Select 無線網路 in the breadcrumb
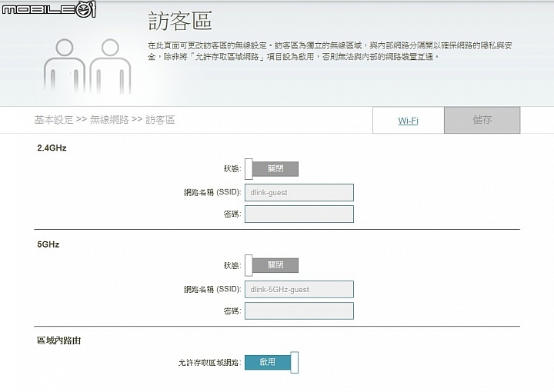554x392 pixels. 109,120
